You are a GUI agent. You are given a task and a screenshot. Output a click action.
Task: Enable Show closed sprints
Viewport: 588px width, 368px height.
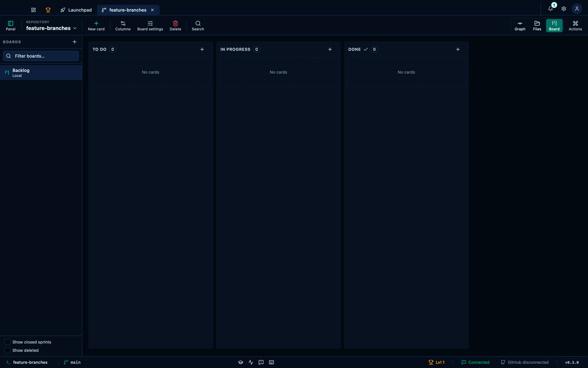7,342
